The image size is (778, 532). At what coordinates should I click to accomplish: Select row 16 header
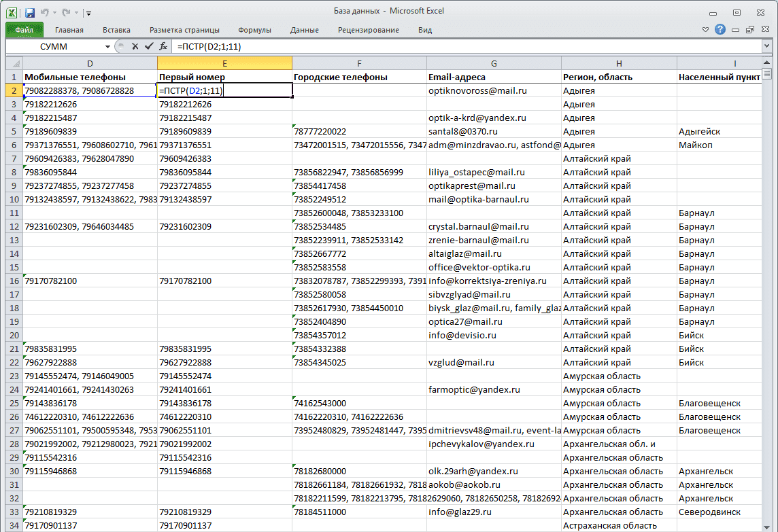click(x=14, y=281)
